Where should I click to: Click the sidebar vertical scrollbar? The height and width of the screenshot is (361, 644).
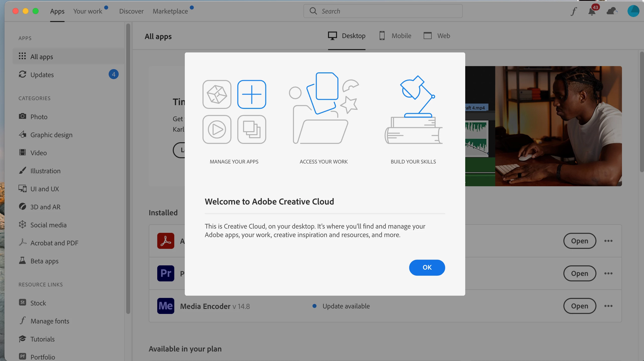point(128,168)
